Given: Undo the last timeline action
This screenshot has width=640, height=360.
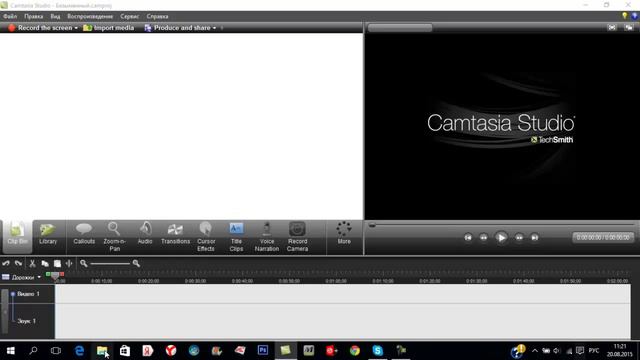Looking at the screenshot, I should click(6, 264).
